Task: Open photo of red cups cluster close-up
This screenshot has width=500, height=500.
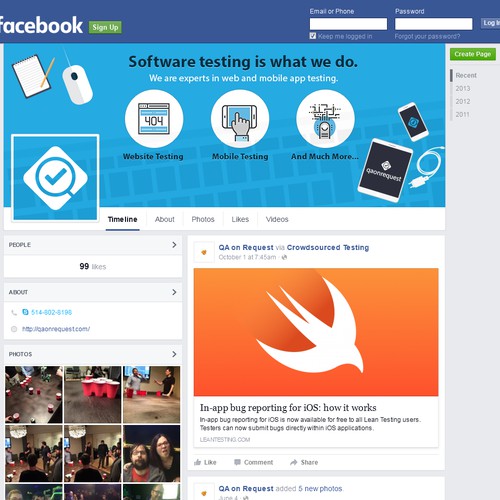Action: click(x=93, y=395)
